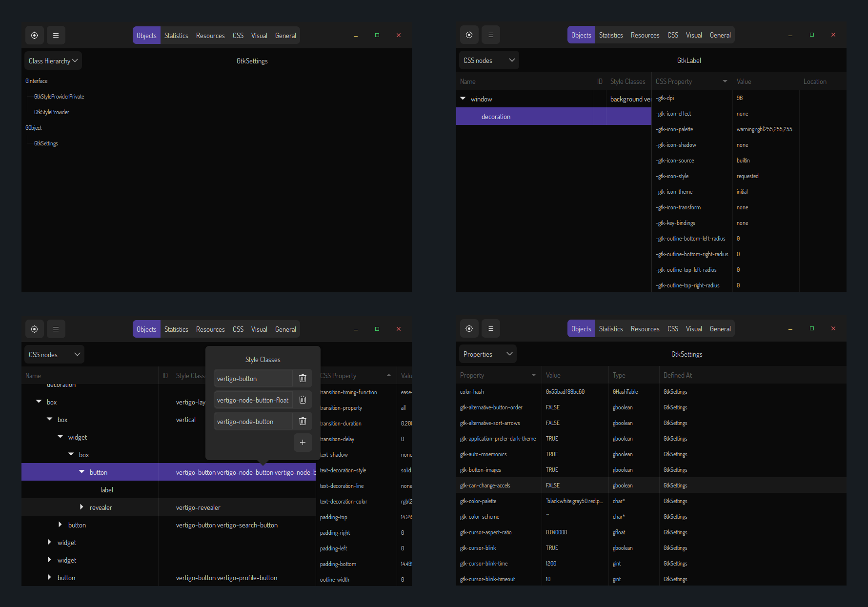The height and width of the screenshot is (607, 868).
Task: Expand the vertigo-search-button button node
Action: tap(60, 525)
